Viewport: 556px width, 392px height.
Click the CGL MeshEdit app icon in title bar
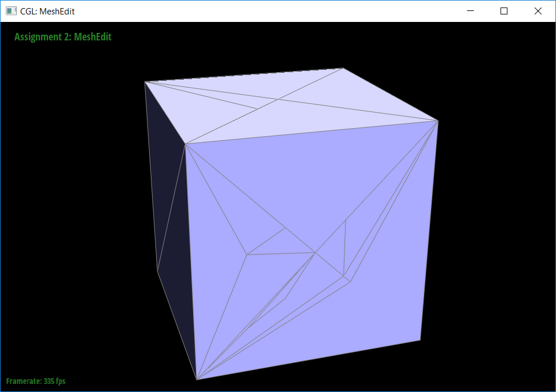click(x=11, y=11)
